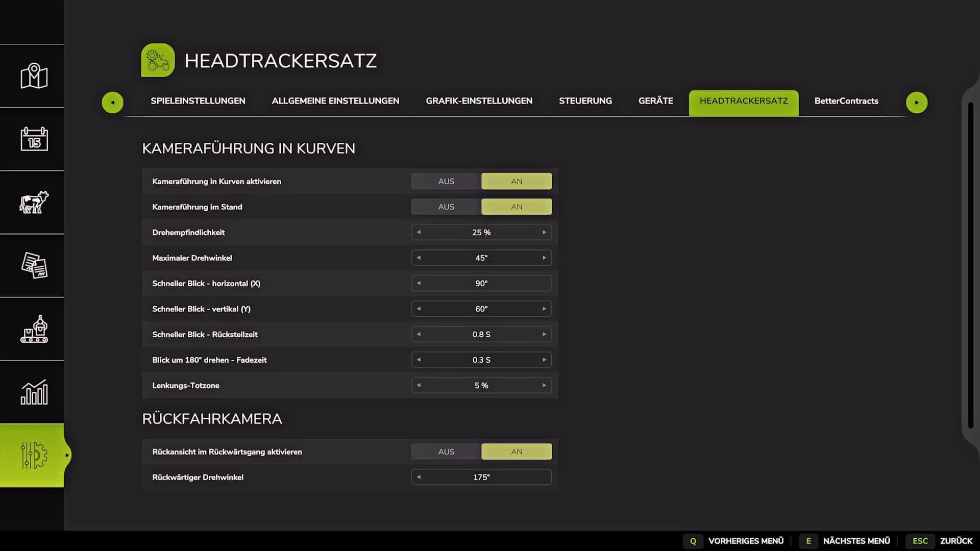Open the production chains factory icon

(x=34, y=329)
